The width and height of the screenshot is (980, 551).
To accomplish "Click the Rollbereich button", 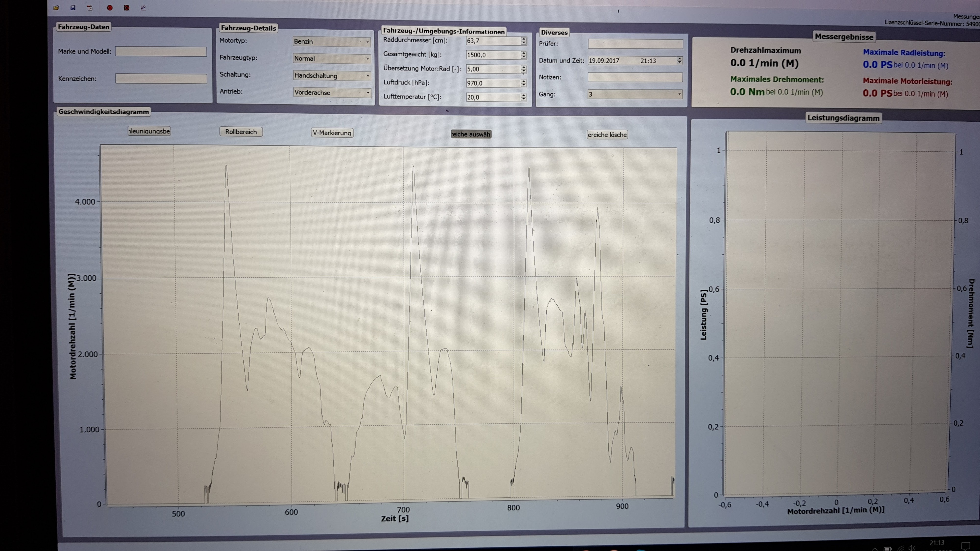I will tap(241, 132).
